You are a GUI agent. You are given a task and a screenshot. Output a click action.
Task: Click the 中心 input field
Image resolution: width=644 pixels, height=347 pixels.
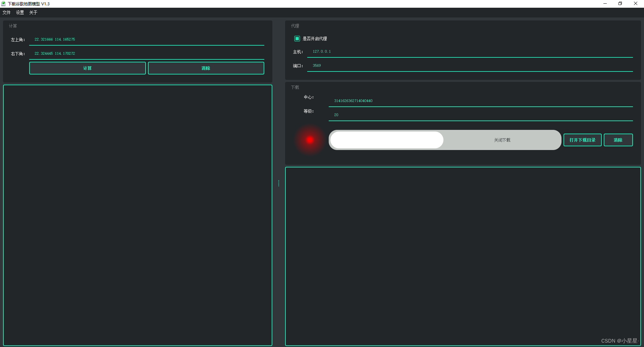(481, 101)
